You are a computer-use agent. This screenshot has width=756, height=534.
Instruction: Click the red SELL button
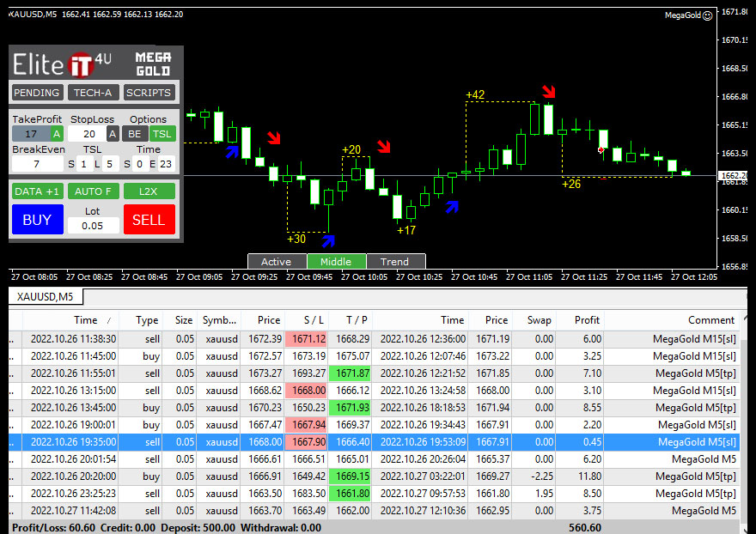coord(149,219)
